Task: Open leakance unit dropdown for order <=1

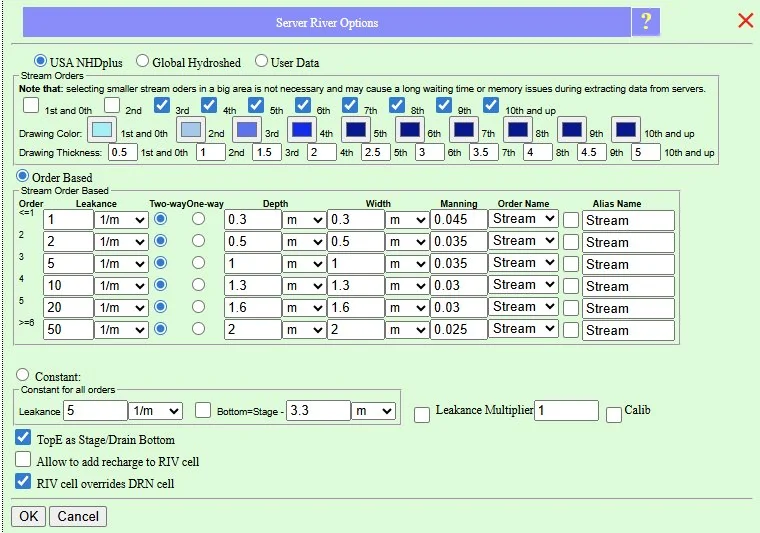Action: 121,219
